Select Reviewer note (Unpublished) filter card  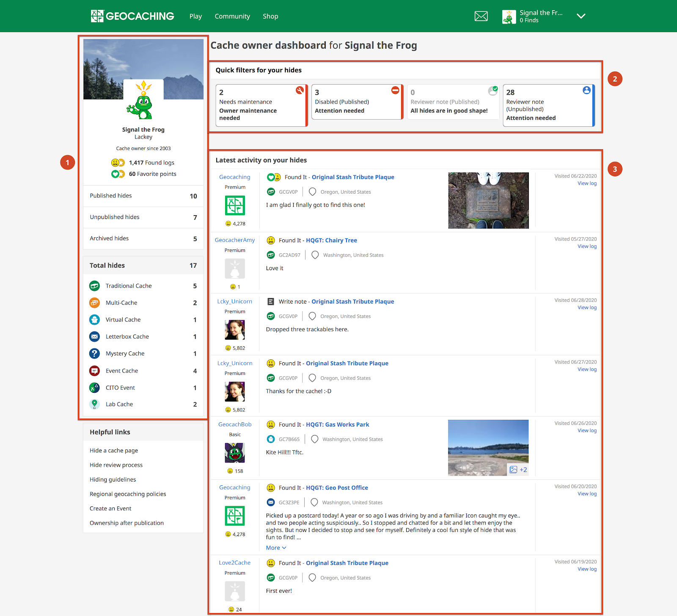(x=549, y=105)
